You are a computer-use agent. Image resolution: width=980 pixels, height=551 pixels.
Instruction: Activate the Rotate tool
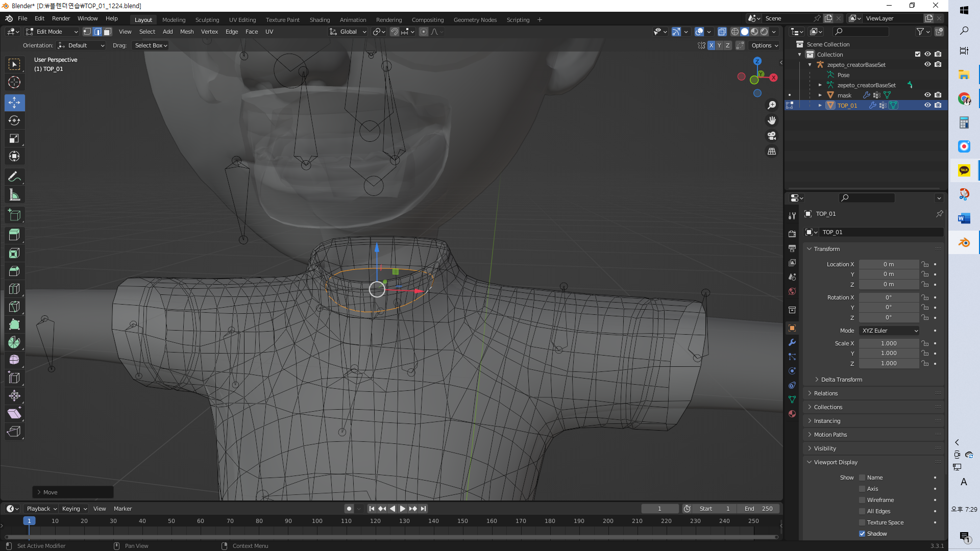[x=14, y=120]
